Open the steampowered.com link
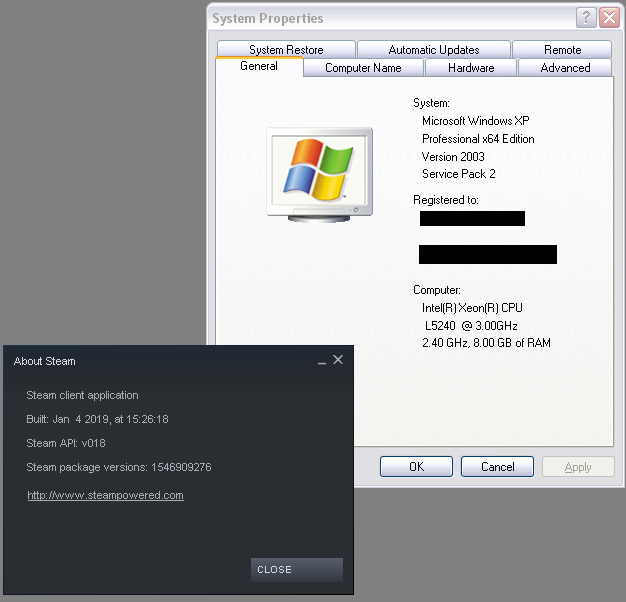Viewport: 626px width, 602px height. (105, 495)
